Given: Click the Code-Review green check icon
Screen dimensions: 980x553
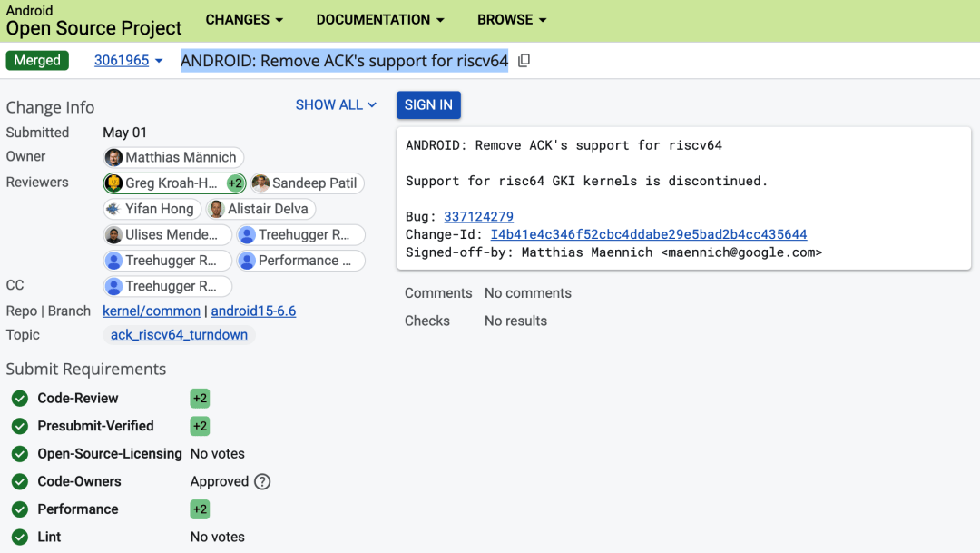Looking at the screenshot, I should click(20, 399).
